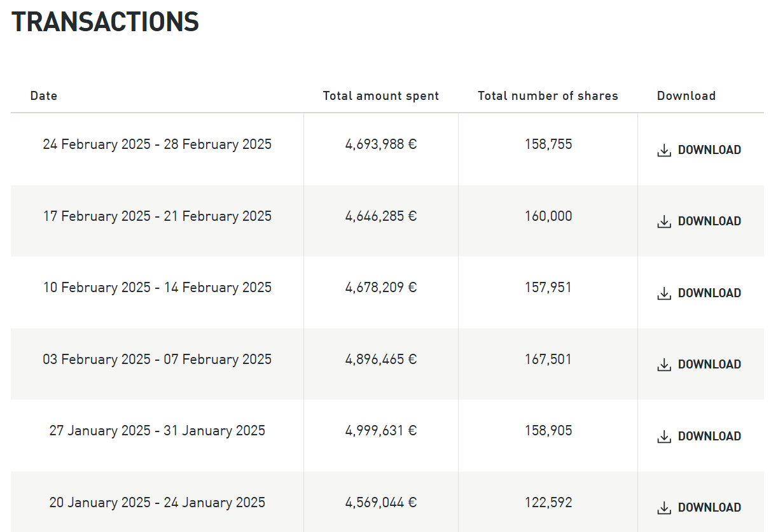Image resolution: width=771 pixels, height=532 pixels.
Task: Click share count 160,000
Action: [548, 216]
